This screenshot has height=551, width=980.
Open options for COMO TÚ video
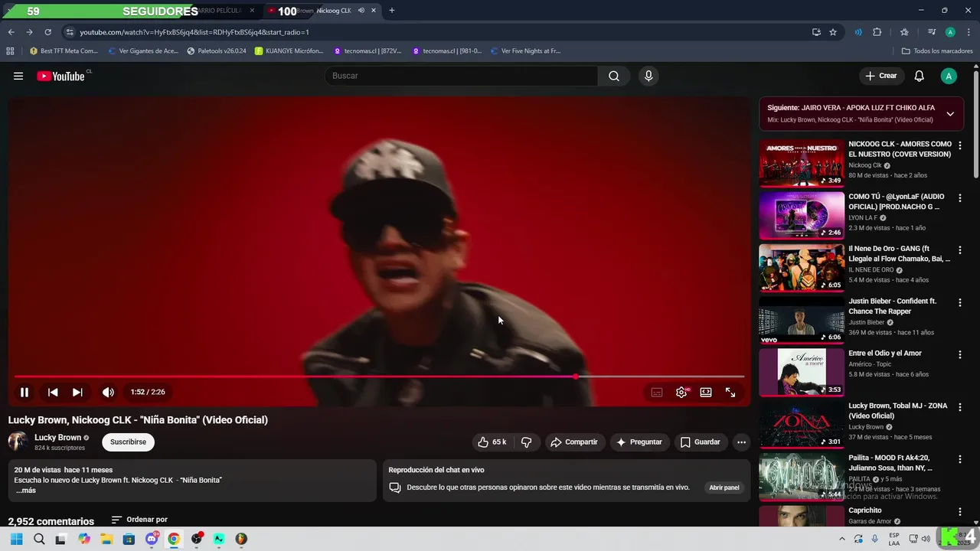pos(959,197)
